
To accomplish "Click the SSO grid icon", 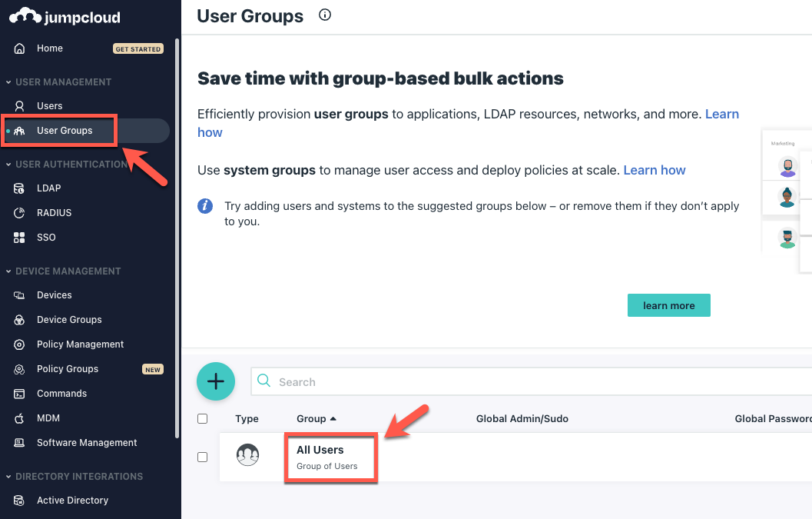I will coord(19,238).
